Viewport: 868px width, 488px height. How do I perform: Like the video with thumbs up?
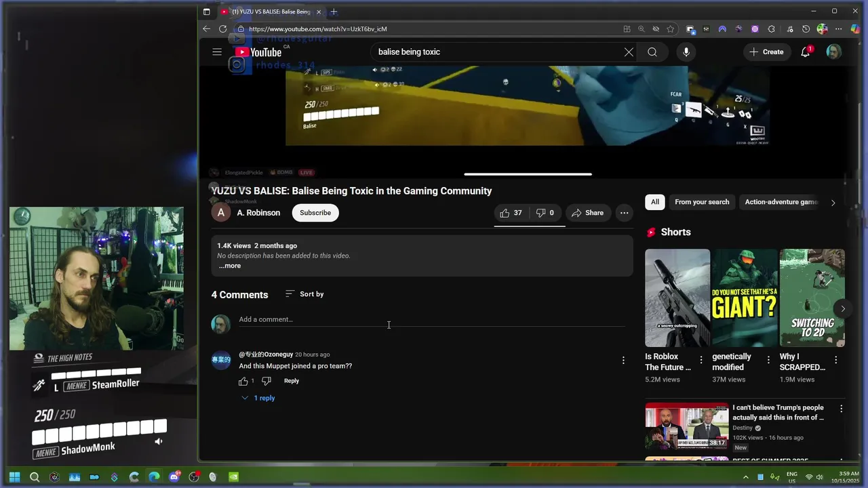(511, 213)
